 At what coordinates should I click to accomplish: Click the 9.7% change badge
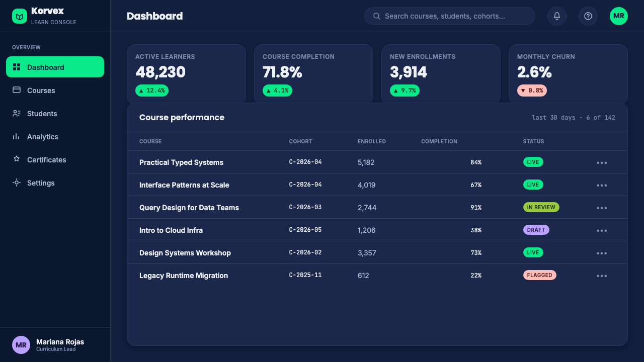405,90
